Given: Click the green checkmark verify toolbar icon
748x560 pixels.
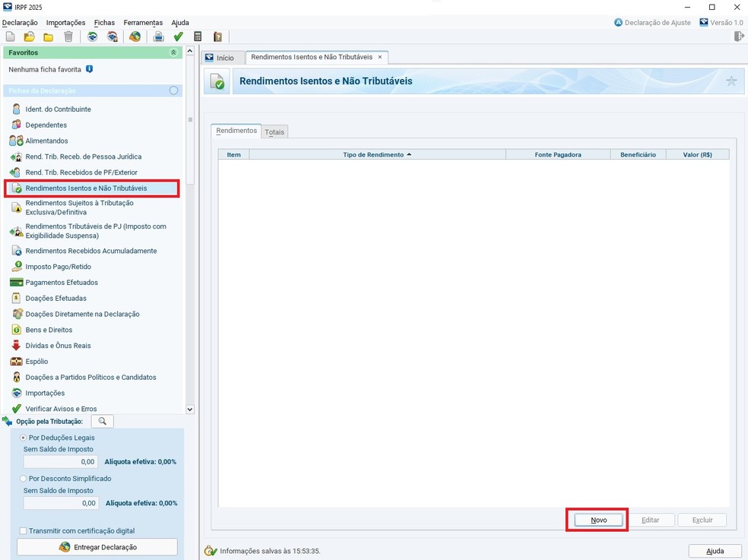Looking at the screenshot, I should point(178,36).
